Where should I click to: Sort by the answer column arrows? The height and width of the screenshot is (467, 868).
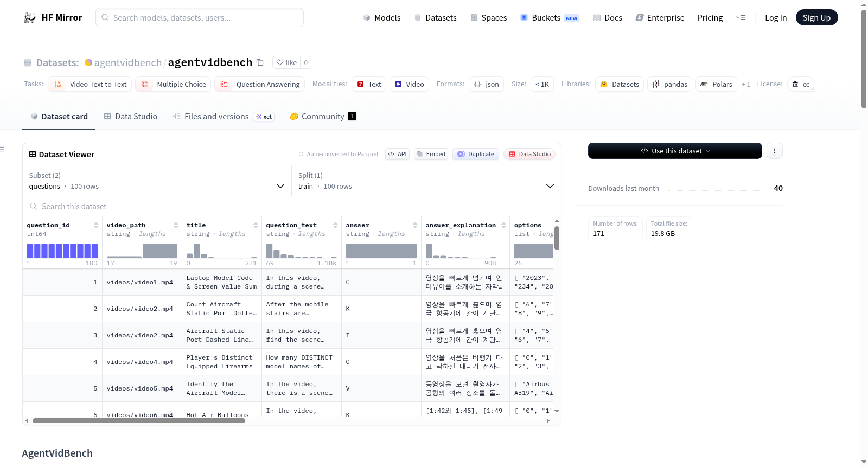[x=415, y=225]
